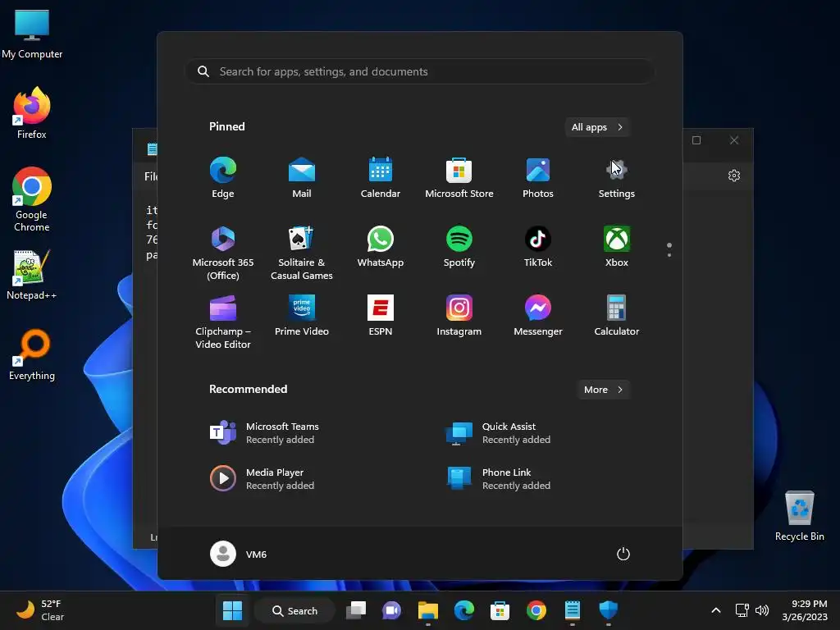Expand More recommended items
This screenshot has height=630, width=840.
point(603,390)
